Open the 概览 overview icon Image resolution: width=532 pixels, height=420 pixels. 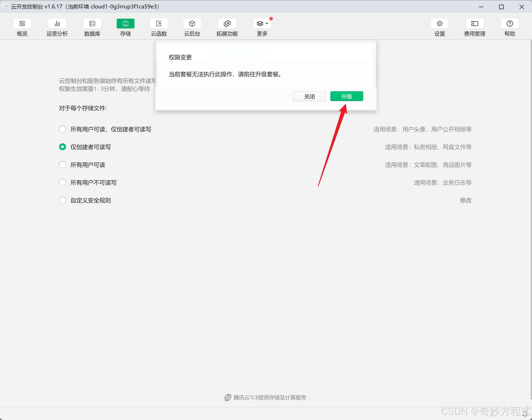[22, 24]
